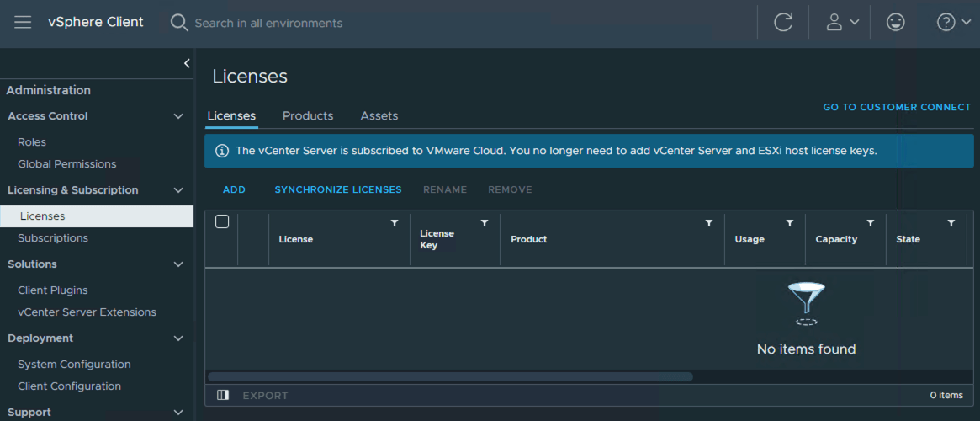Collapse the Access Control section
Screen dimensions: 980x421
click(x=178, y=116)
